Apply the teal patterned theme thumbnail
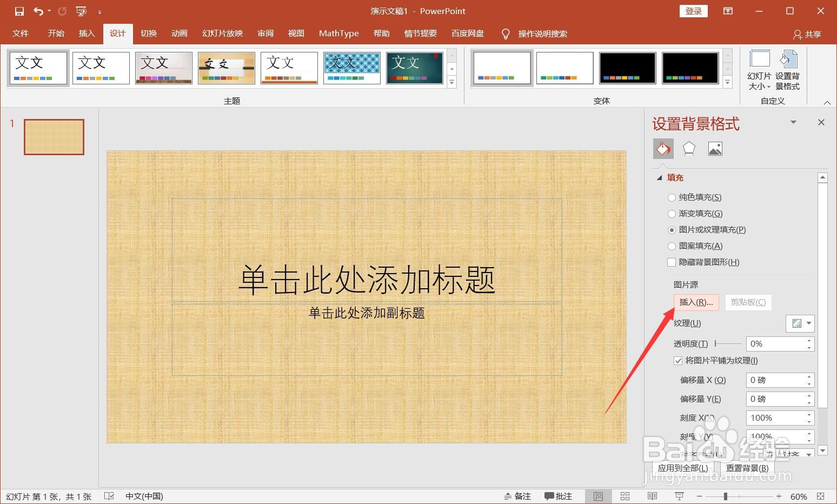Viewport: 837px width, 504px height. pos(352,68)
